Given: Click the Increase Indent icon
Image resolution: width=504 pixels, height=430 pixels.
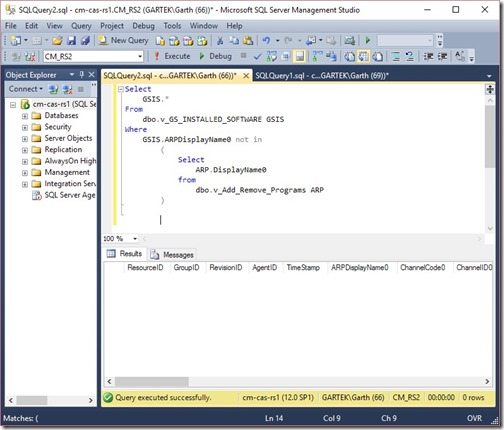Looking at the screenshot, I should click(x=442, y=57).
